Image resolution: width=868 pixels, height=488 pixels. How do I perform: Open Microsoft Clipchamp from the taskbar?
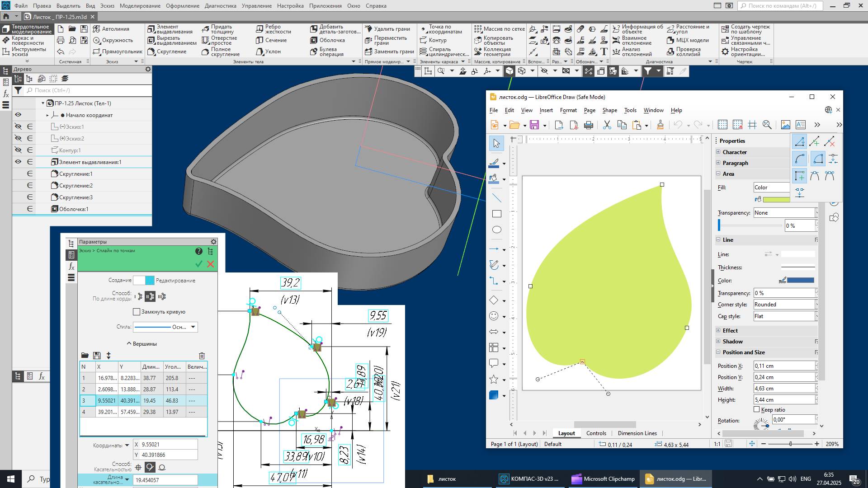coord(603,479)
